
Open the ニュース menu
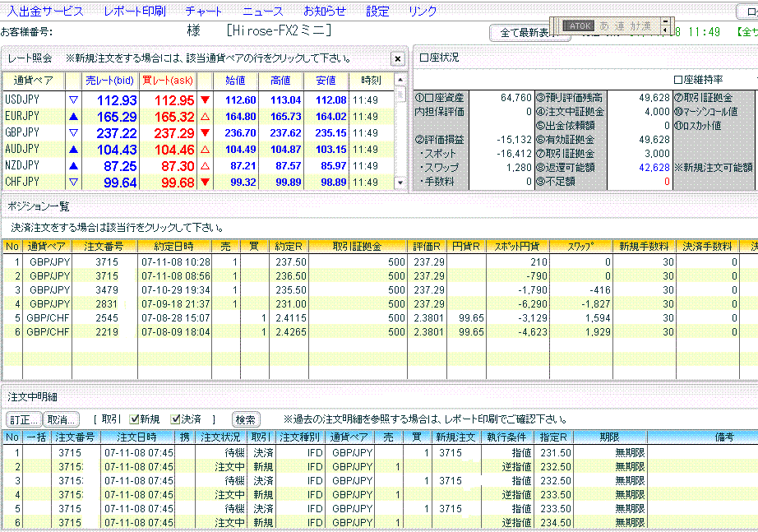pyautogui.click(x=262, y=12)
